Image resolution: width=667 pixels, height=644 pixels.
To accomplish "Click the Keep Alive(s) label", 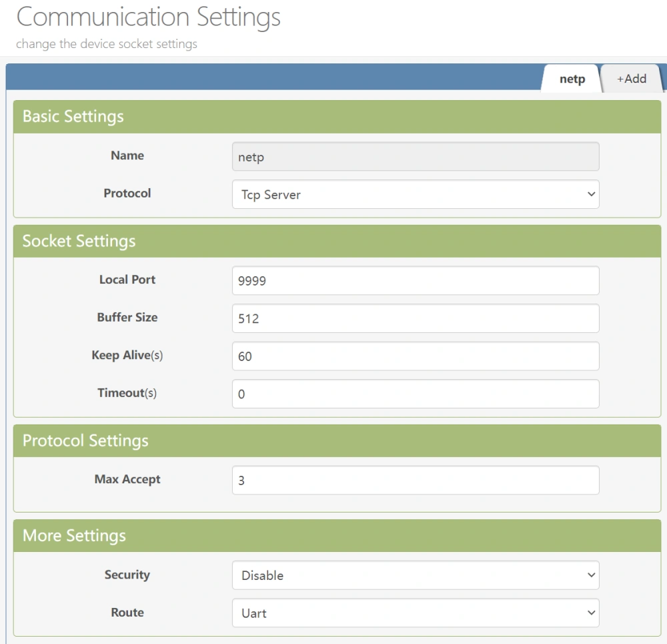I will point(127,356).
